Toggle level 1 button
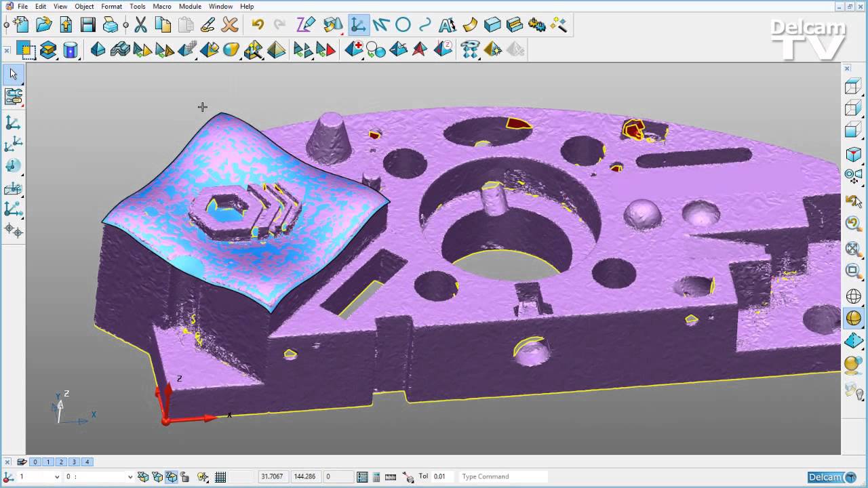This screenshot has width=868, height=488. coord(48,462)
